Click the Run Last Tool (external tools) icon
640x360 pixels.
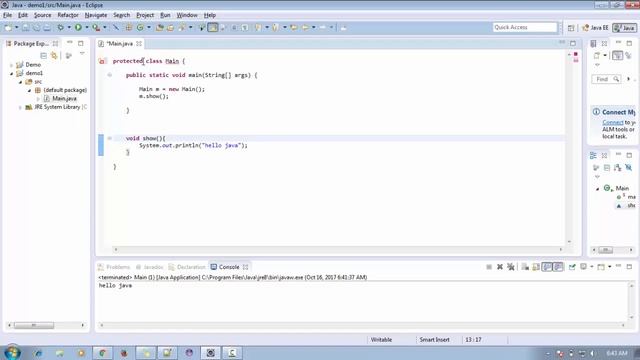pyautogui.click(x=96, y=27)
